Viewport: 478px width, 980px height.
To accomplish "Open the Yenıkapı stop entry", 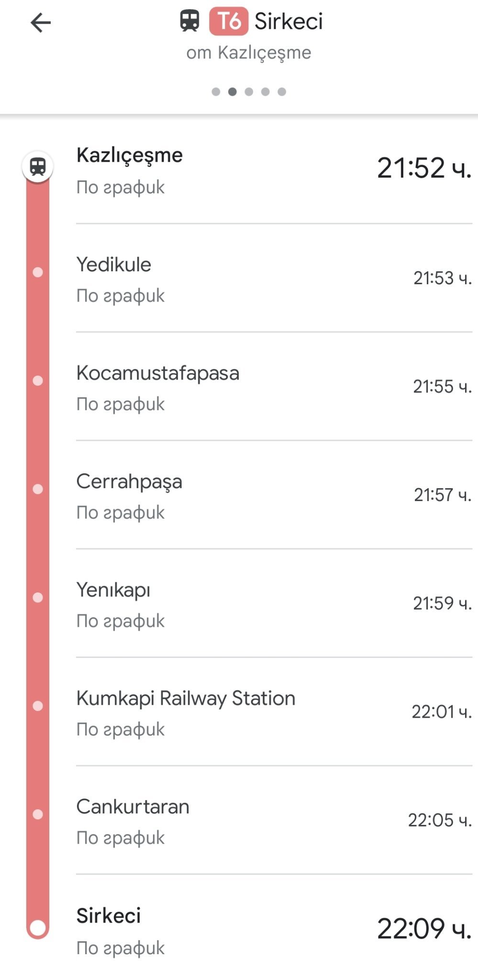I will [x=113, y=590].
